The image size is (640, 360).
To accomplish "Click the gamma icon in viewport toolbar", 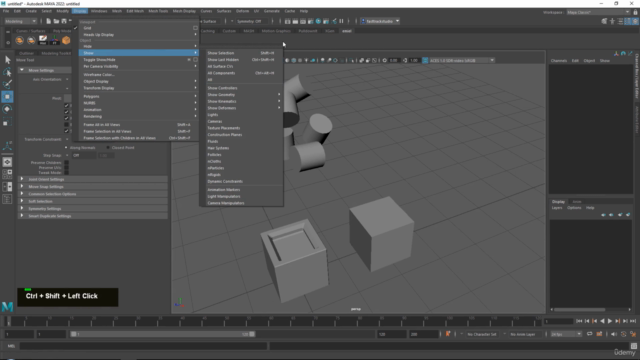I will tap(405, 60).
